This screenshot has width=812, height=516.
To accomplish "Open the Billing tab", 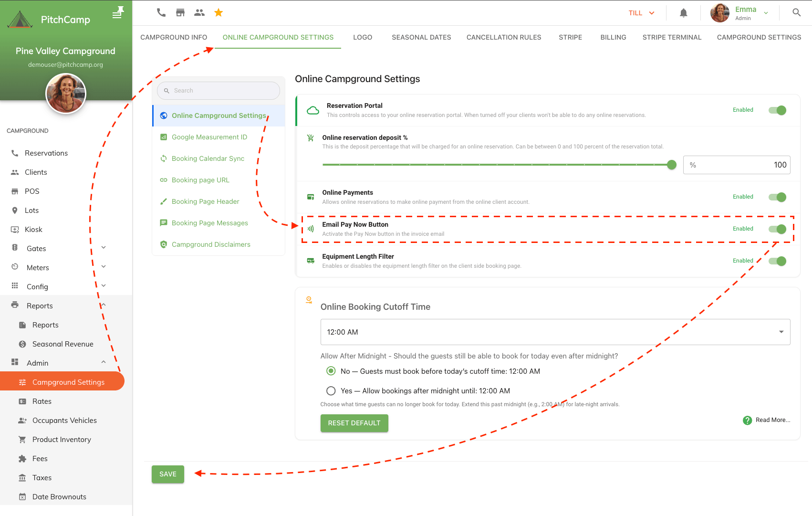I will (613, 37).
